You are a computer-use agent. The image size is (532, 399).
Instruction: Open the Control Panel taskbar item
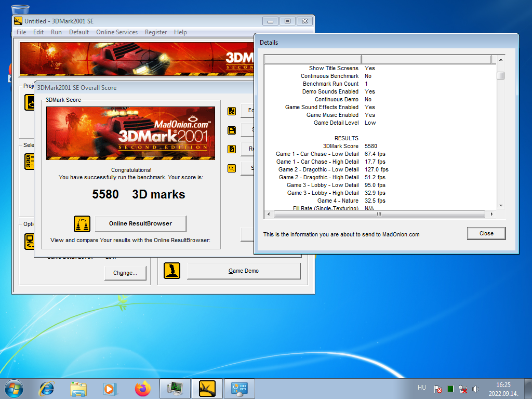click(x=240, y=389)
